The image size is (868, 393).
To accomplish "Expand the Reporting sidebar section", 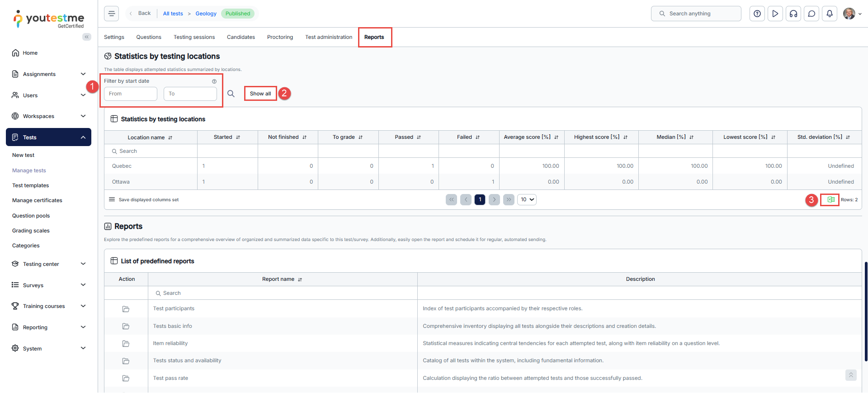I will pyautogui.click(x=83, y=327).
